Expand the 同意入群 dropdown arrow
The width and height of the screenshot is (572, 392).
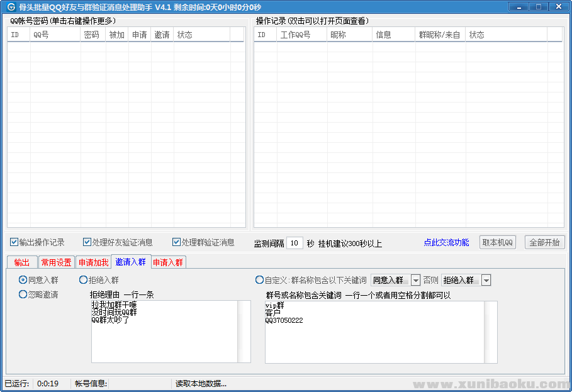[x=415, y=280]
